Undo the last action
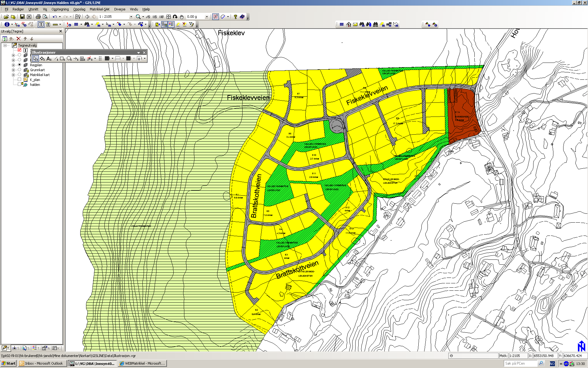Image resolution: width=588 pixels, height=368 pixels. coord(55,17)
